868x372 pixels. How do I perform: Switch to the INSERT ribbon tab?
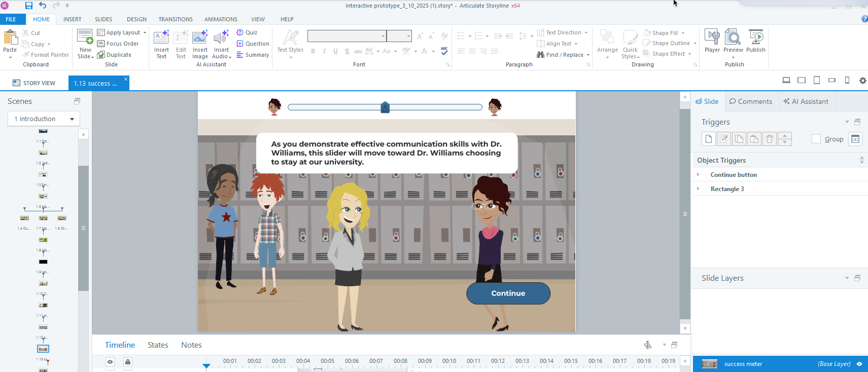click(72, 19)
